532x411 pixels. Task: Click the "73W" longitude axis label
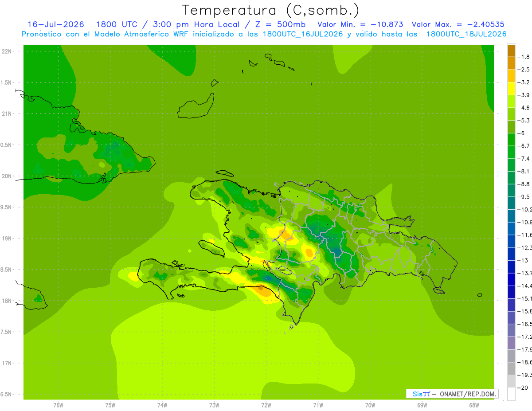(x=214, y=405)
